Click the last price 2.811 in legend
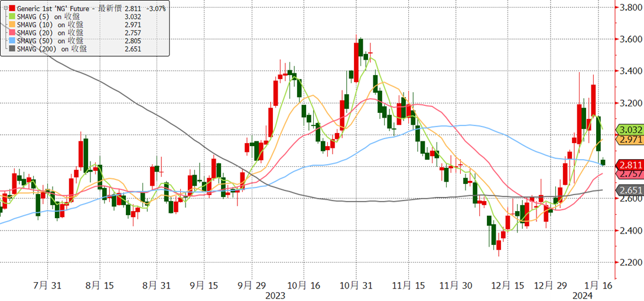The height and width of the screenshot is (301, 644). click(133, 8)
